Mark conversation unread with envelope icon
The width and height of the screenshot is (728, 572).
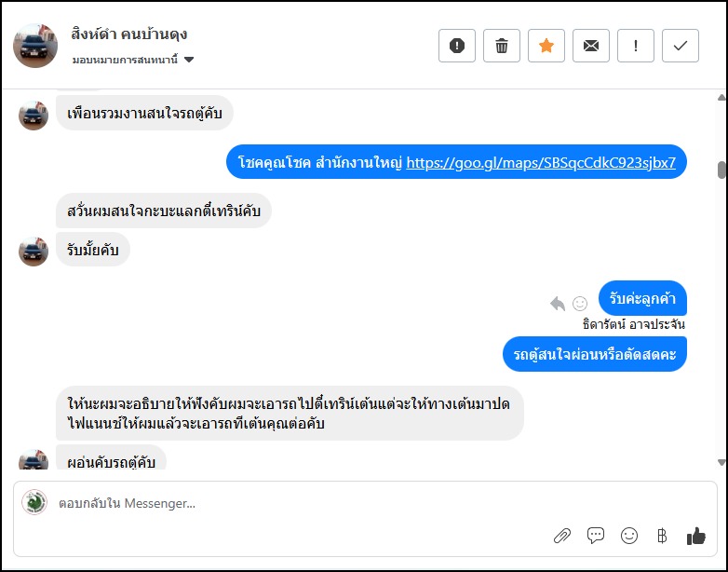point(591,46)
